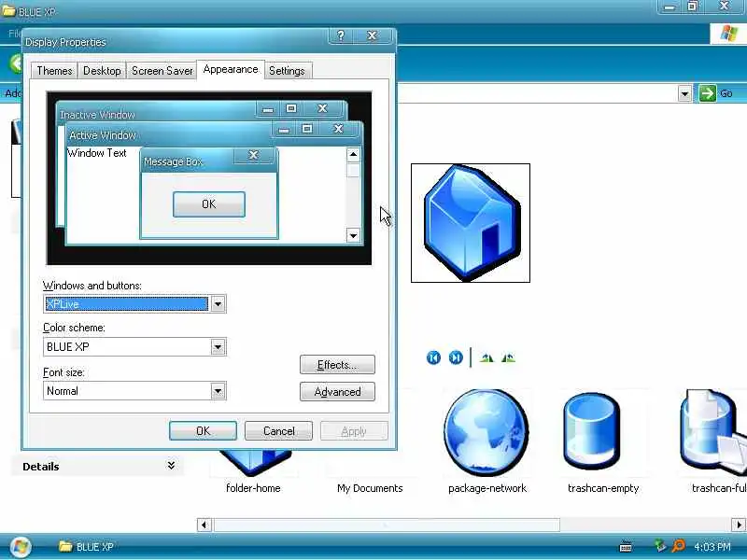The height and width of the screenshot is (560, 747).
Task: Click preview scrollbar down arrow
Action: pyautogui.click(x=353, y=235)
